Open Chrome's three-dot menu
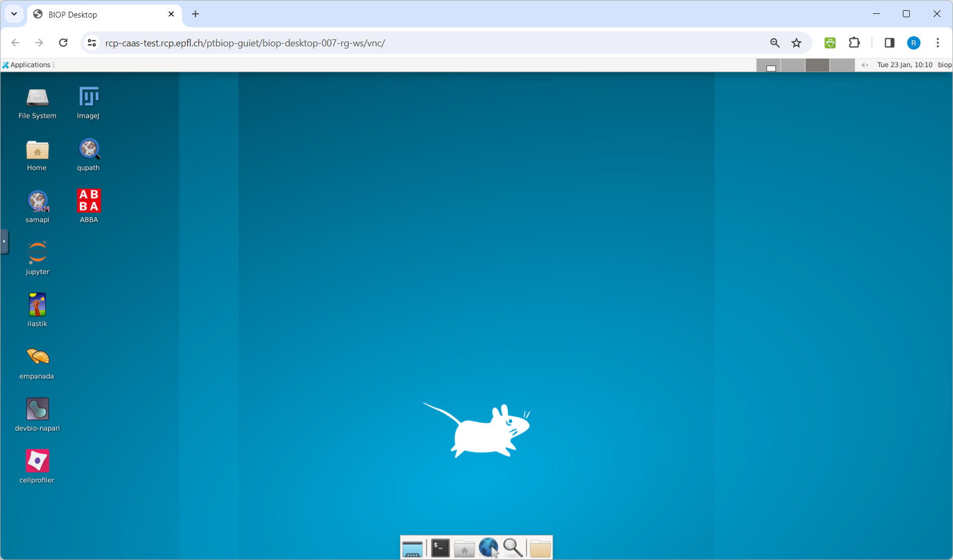 pos(938,43)
